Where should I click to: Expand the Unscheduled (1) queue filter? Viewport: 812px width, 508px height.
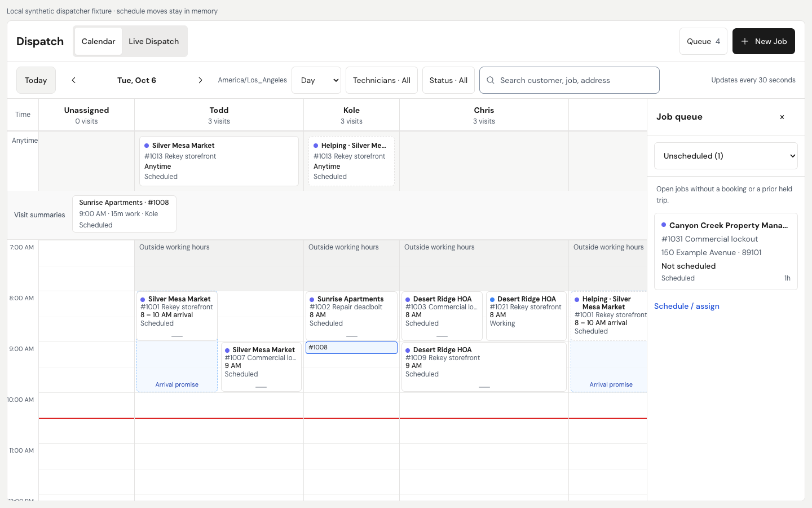coord(726,156)
